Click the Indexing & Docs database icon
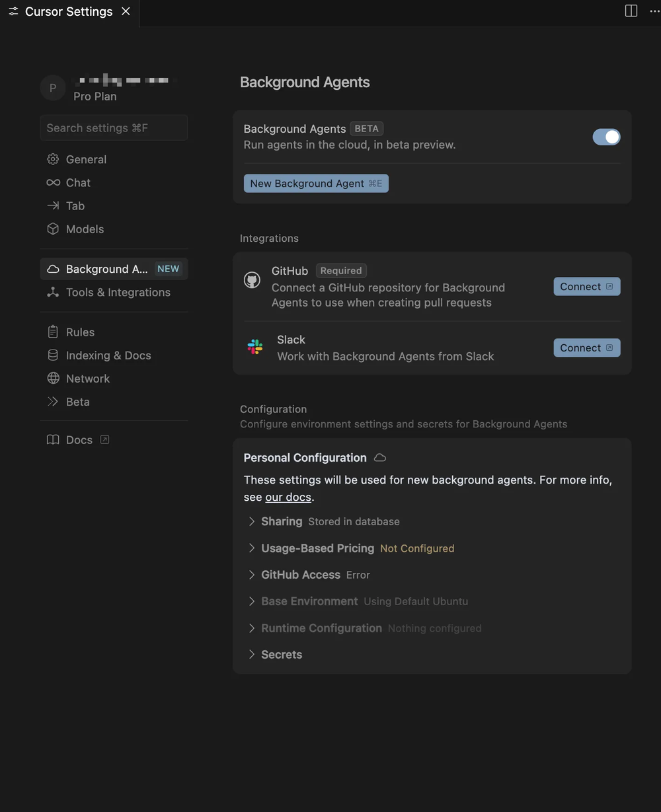The image size is (661, 812). (53, 355)
